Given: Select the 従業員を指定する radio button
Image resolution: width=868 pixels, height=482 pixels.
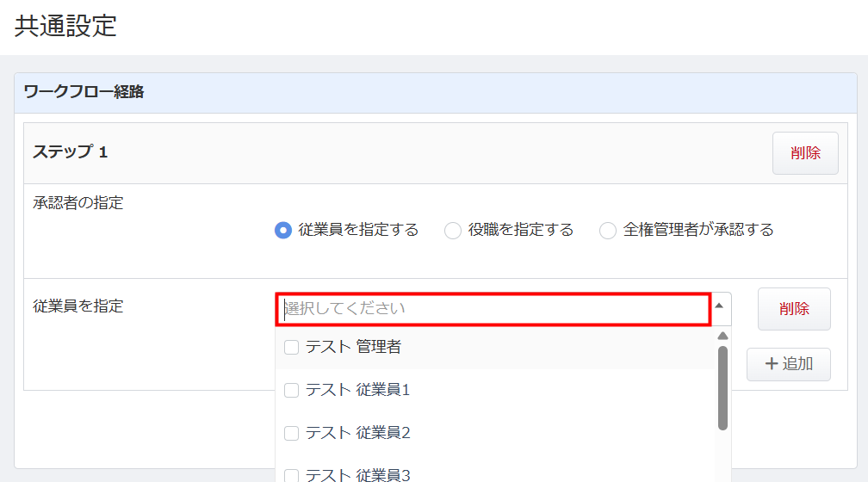Looking at the screenshot, I should (x=282, y=231).
